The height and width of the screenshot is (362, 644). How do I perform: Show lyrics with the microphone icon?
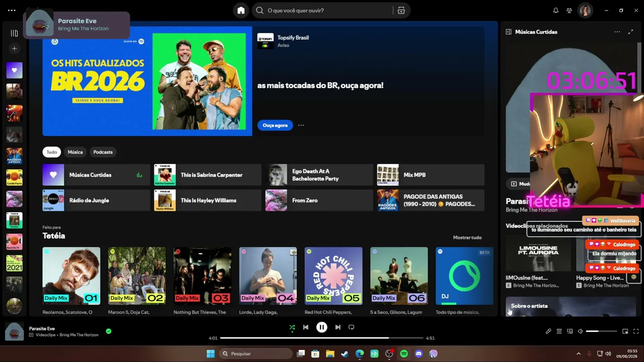548,331
